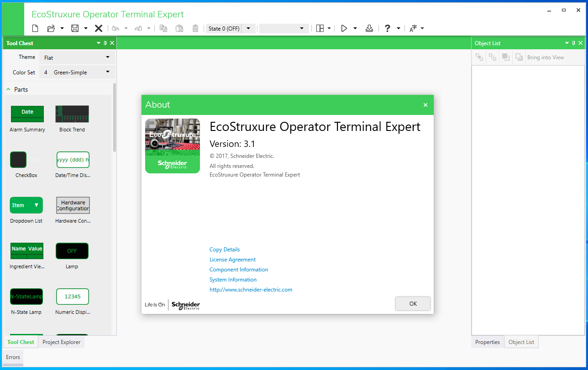Click the second Object List toolbar icon
Viewport: 588px width, 370px height.
pyautogui.click(x=493, y=57)
